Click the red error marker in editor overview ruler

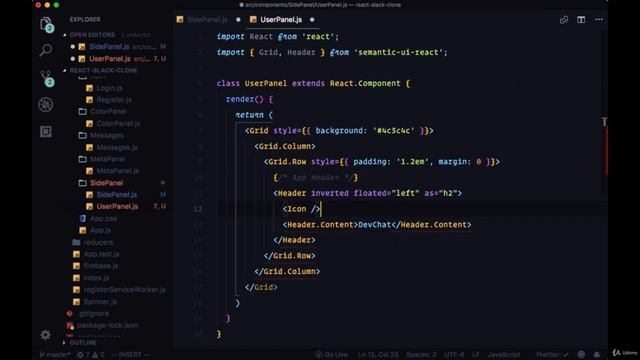(606, 150)
